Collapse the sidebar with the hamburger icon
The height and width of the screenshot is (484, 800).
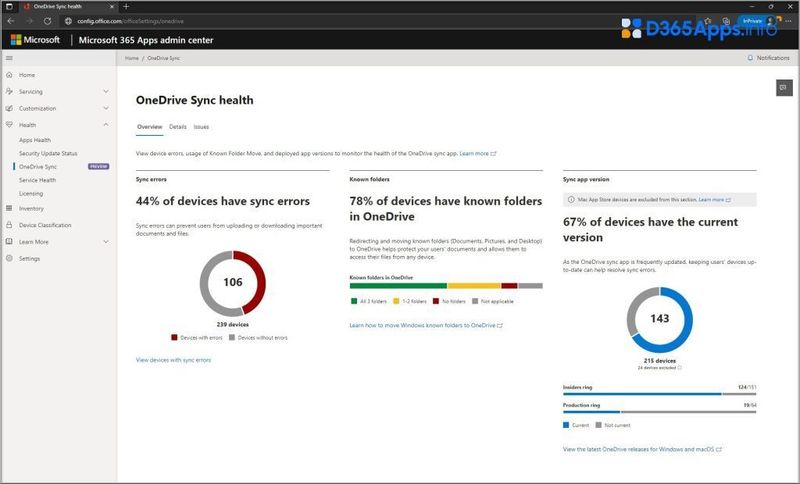pos(10,59)
